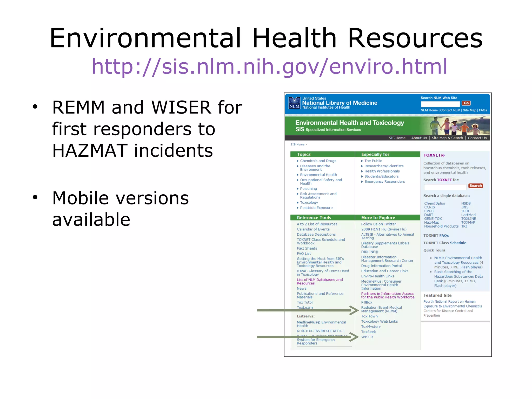532x399 pixels.
Task: Click the NLM logo icon
Action: tap(294, 103)
